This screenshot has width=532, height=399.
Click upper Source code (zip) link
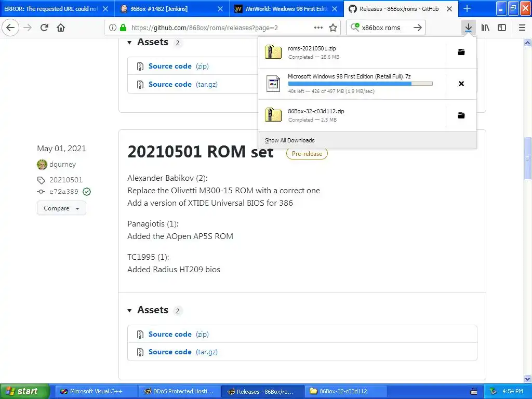point(179,66)
